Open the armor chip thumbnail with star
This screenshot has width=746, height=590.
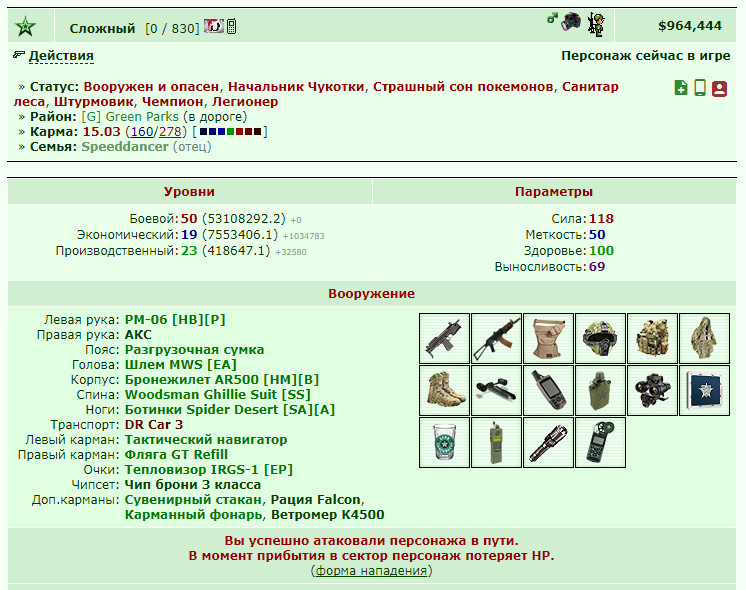(705, 391)
